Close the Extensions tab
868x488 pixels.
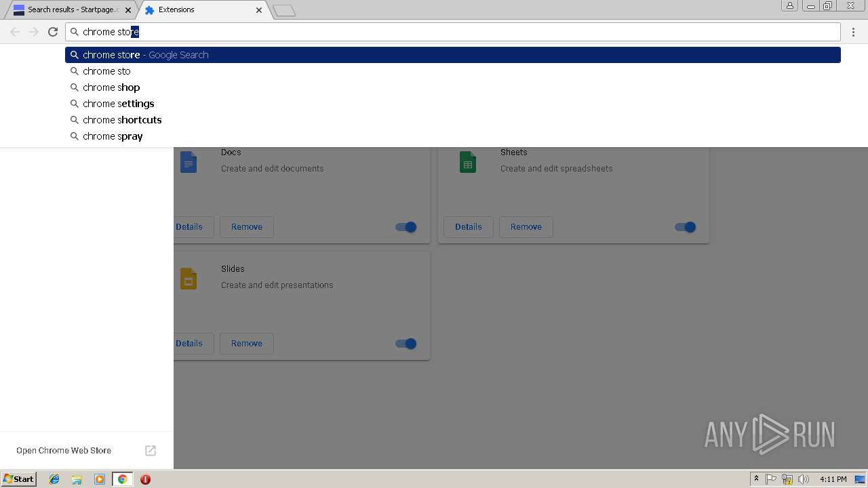(x=259, y=10)
